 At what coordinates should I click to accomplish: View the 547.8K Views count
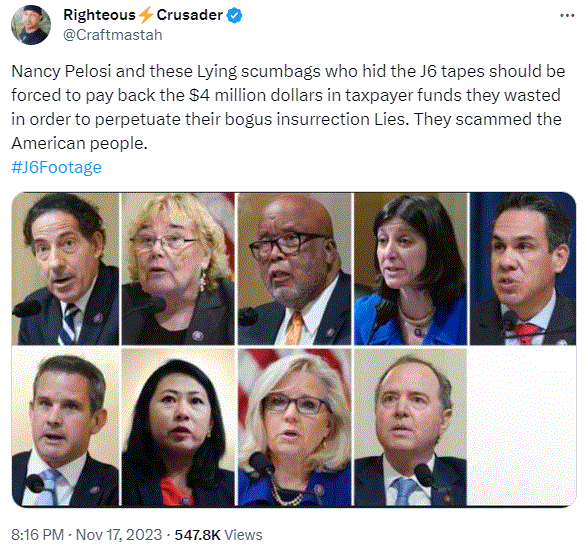[x=218, y=535]
